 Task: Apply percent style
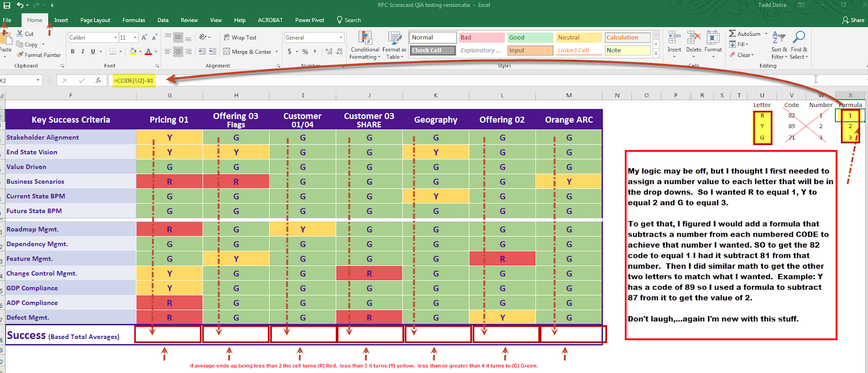[305, 52]
